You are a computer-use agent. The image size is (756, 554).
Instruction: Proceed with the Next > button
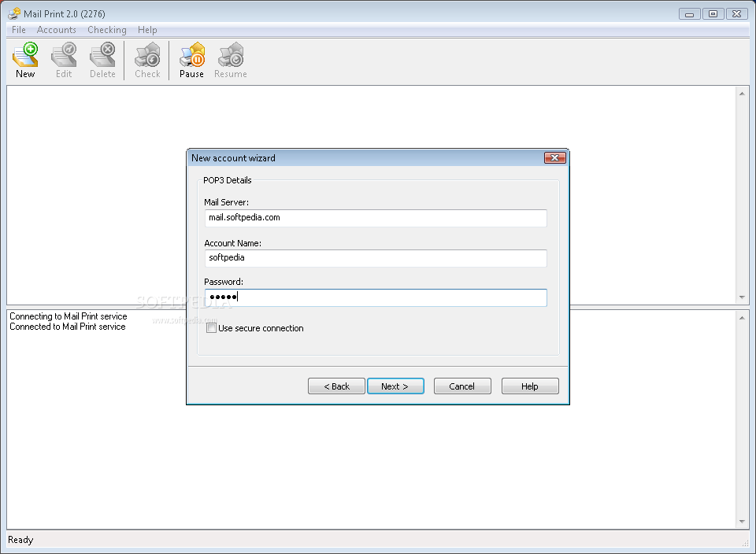395,386
